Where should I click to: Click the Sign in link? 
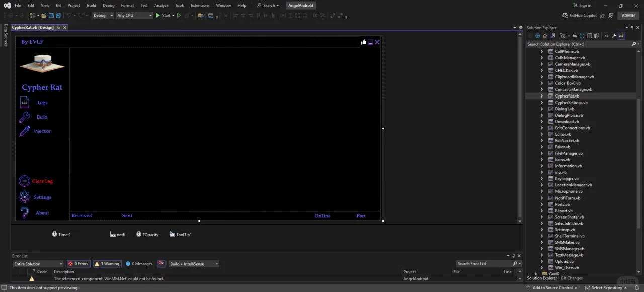tap(581, 5)
